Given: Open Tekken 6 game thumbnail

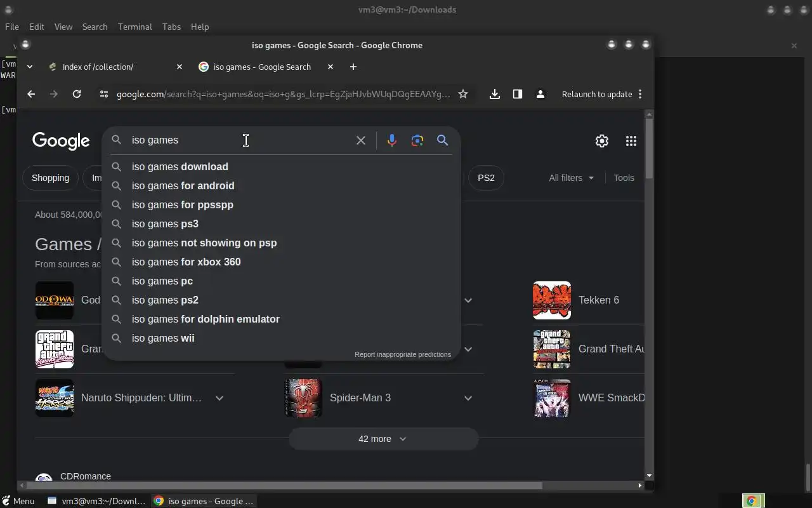Looking at the screenshot, I should click(x=552, y=300).
